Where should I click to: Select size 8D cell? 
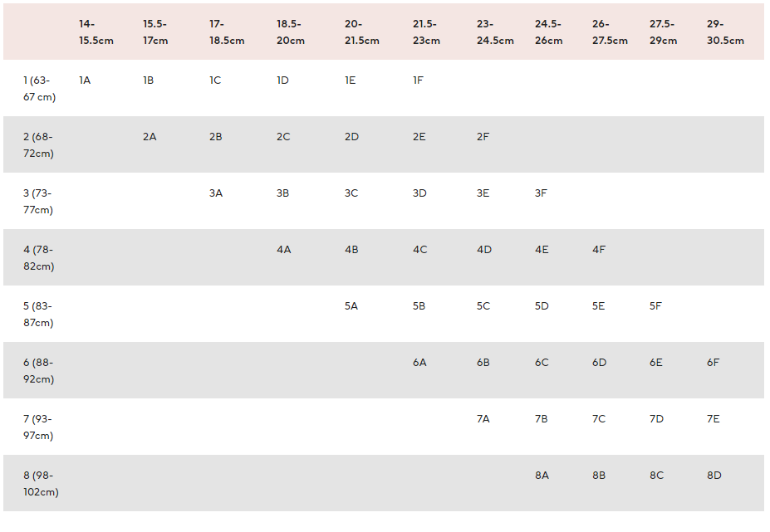714,476
